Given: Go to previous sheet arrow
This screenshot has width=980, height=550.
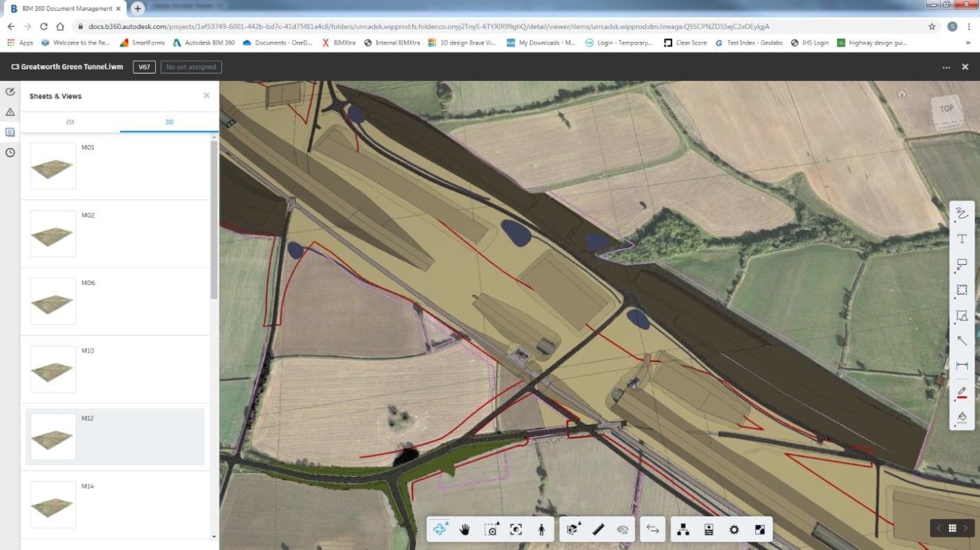Looking at the screenshot, I should (x=939, y=528).
